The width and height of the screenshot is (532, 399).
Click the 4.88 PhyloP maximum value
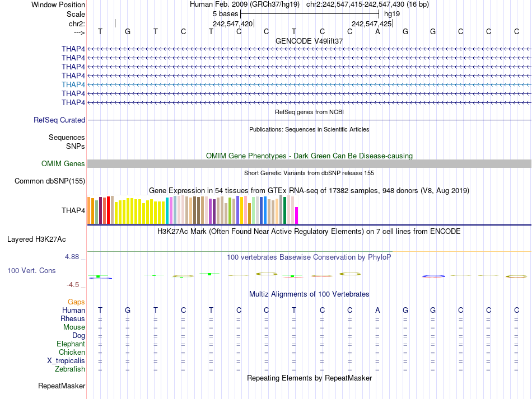[x=72, y=257]
